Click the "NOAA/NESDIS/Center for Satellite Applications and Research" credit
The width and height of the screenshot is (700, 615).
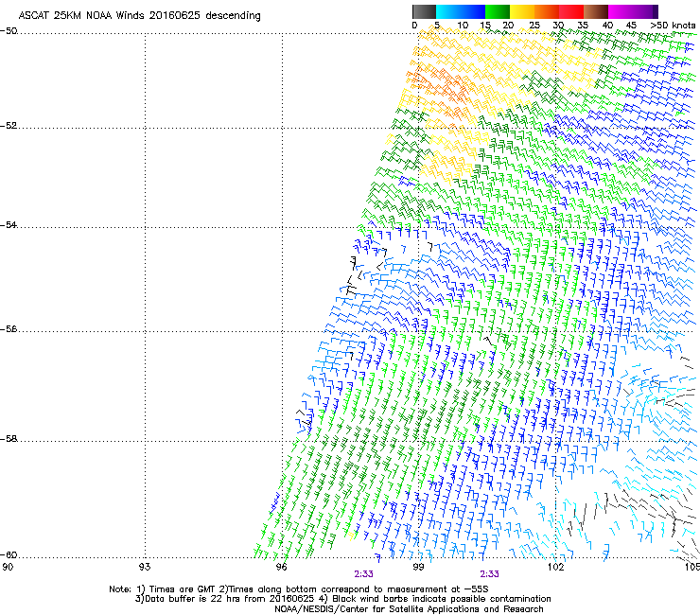409,609
